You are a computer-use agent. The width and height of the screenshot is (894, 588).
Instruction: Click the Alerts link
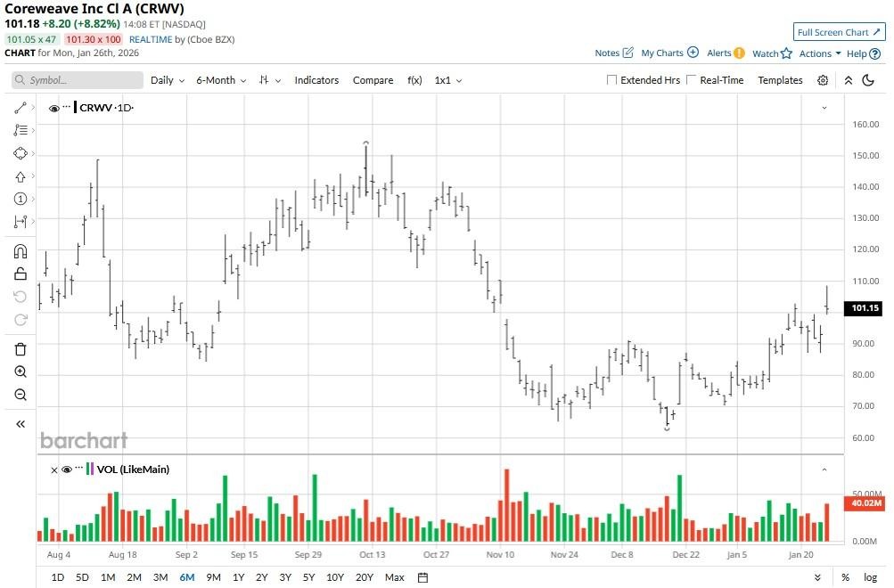718,53
